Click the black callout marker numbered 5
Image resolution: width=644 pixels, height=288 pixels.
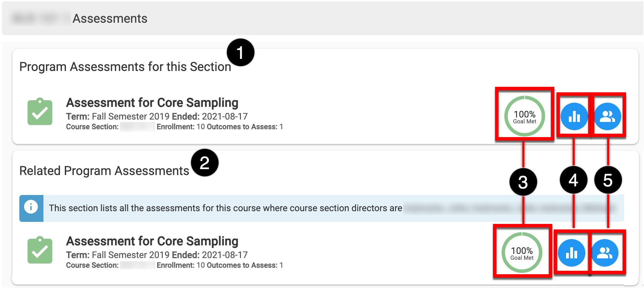608,180
